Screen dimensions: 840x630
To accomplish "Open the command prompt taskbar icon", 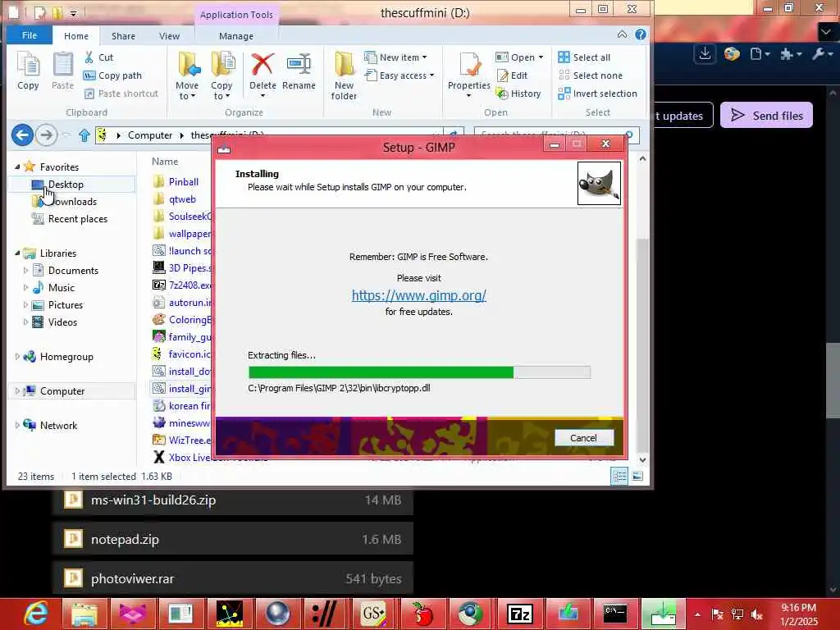I will (615, 614).
